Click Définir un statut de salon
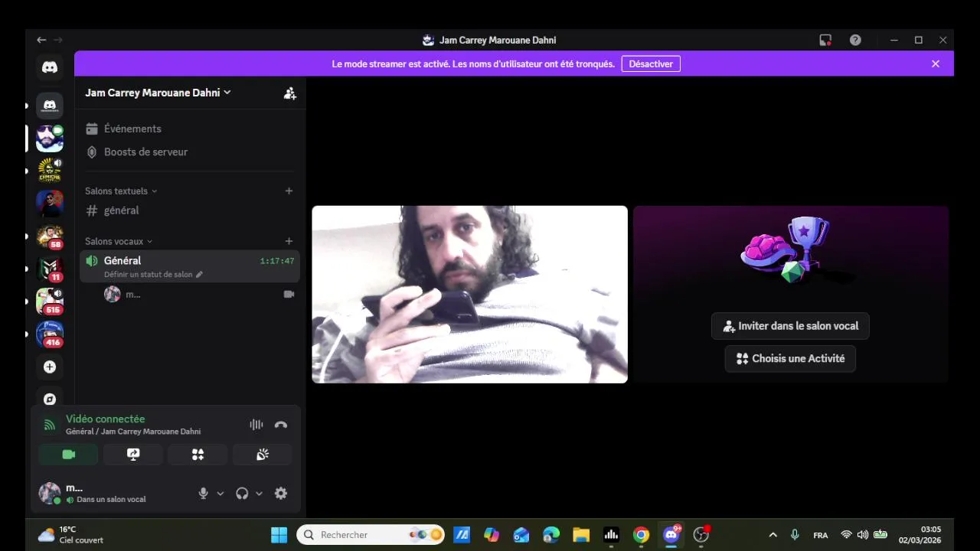Screen dimensions: 980x551 click(153, 275)
